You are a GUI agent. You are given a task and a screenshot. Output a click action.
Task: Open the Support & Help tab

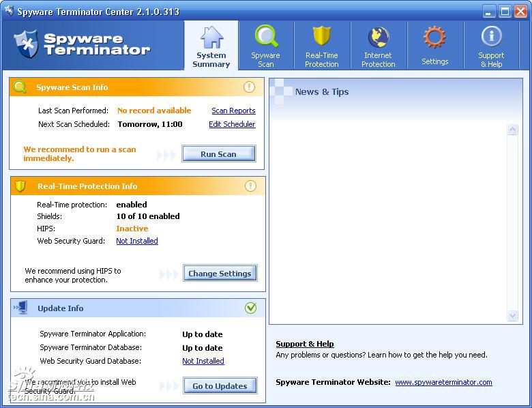tap(491, 46)
